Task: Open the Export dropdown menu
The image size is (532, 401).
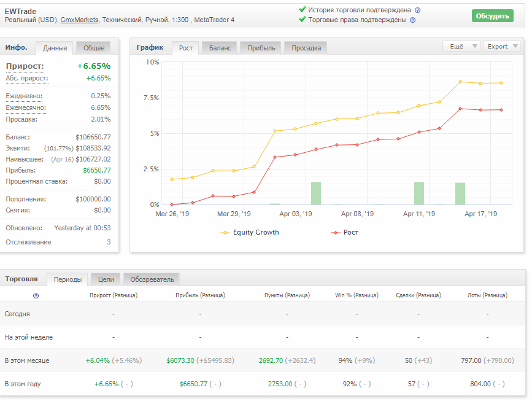Action: [502, 46]
